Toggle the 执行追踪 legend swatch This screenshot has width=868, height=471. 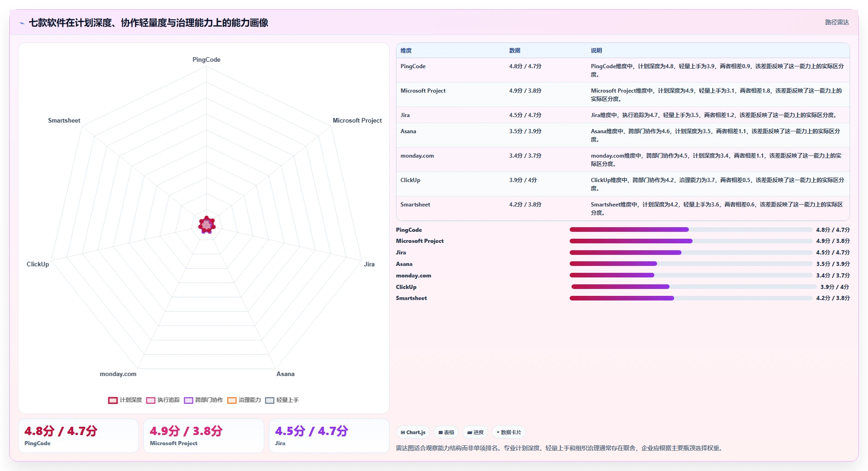(151, 400)
